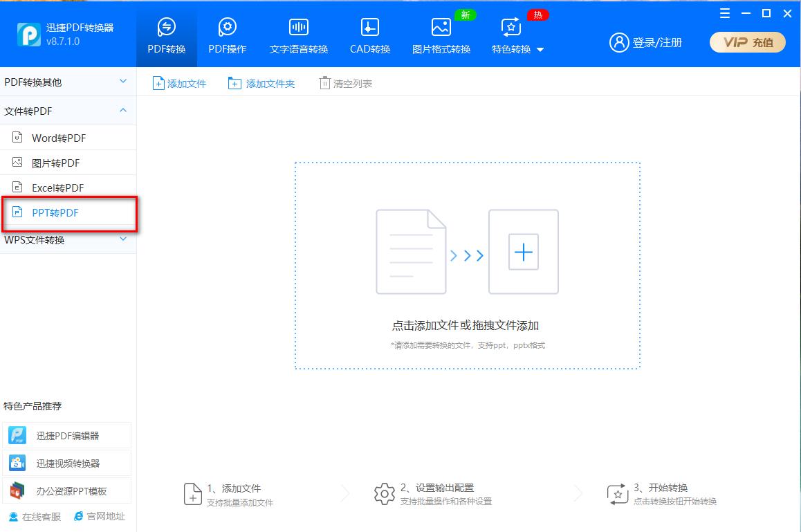Screen dimensions: 801x532
Task: Add files with 添加文件
Action: tap(179, 83)
